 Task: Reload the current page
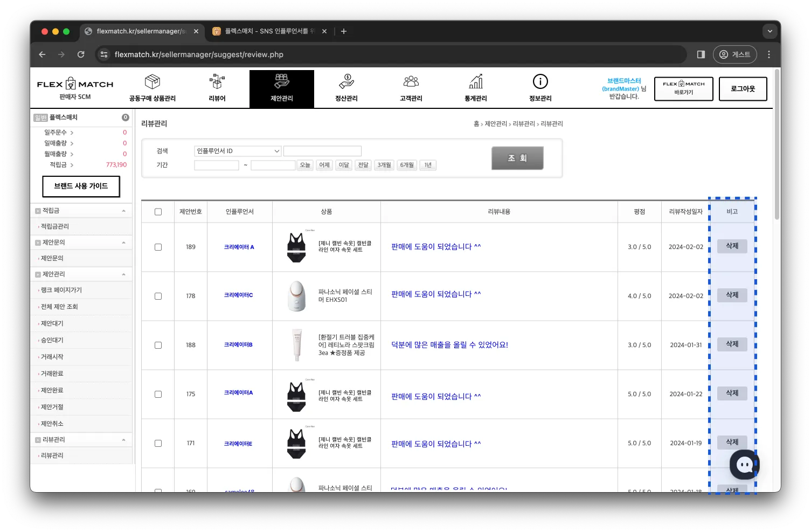pyautogui.click(x=81, y=54)
